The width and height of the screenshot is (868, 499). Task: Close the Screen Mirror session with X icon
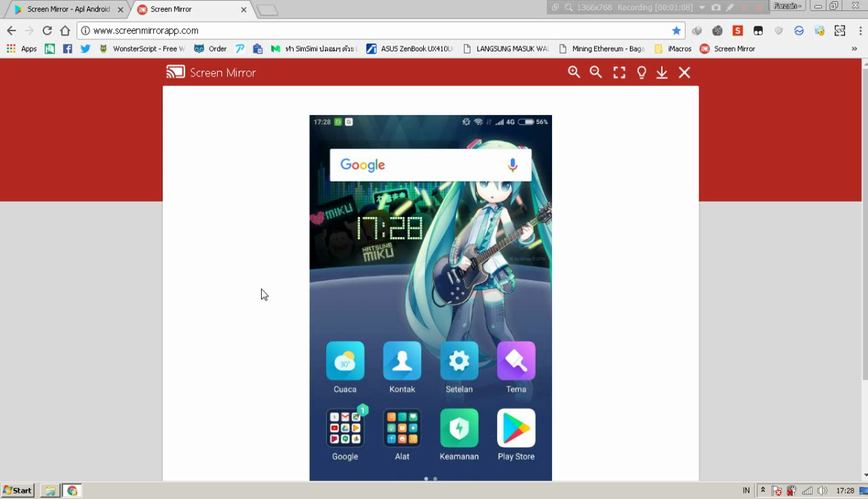click(684, 73)
